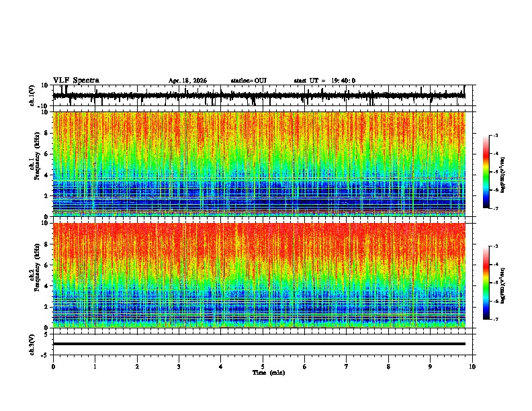Click the ch.3 flat black signal trace
Screen dimensions: 532x411
(x=259, y=344)
